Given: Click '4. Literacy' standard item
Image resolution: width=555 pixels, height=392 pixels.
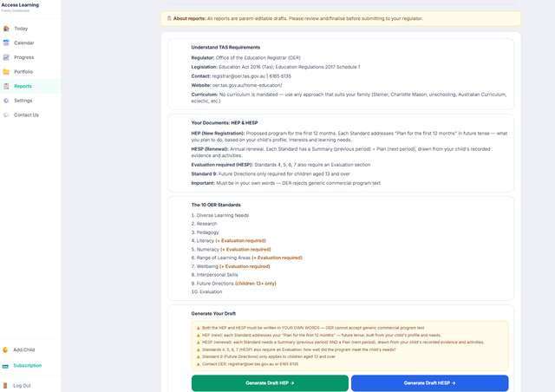Looking at the screenshot, I should pos(228,241).
